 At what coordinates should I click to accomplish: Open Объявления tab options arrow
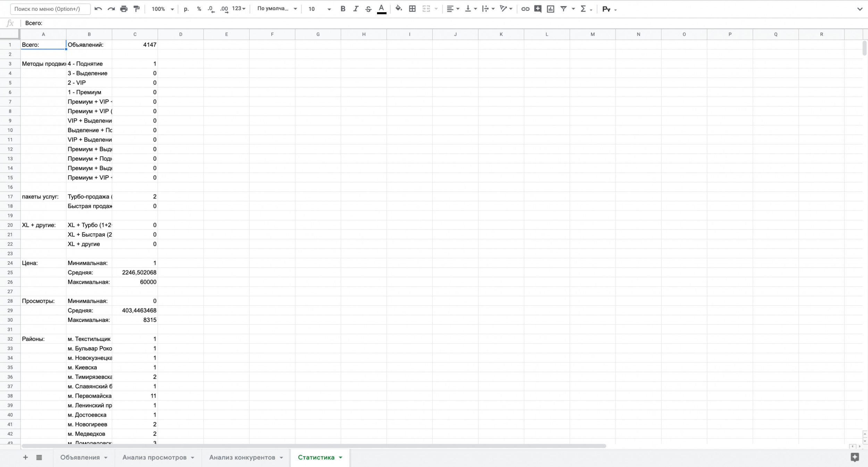pos(106,458)
